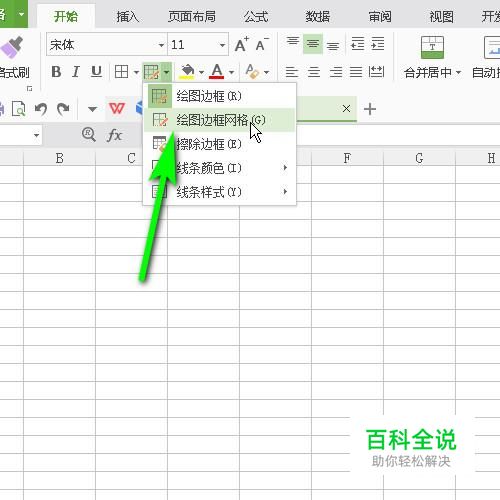The height and width of the screenshot is (500, 500).
Task: Justify text on both sides
Action: tap(356, 72)
